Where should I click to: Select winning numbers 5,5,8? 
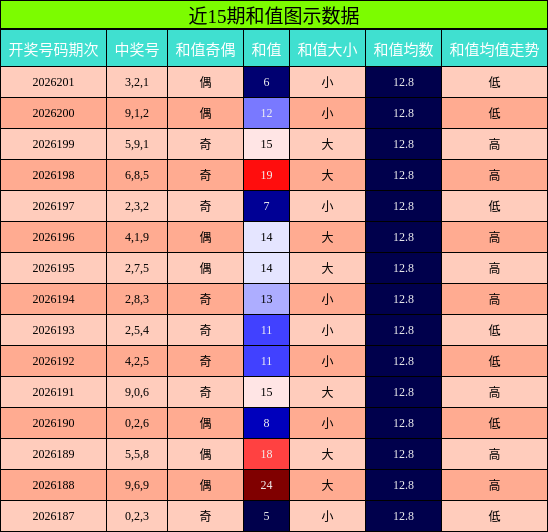tap(137, 454)
